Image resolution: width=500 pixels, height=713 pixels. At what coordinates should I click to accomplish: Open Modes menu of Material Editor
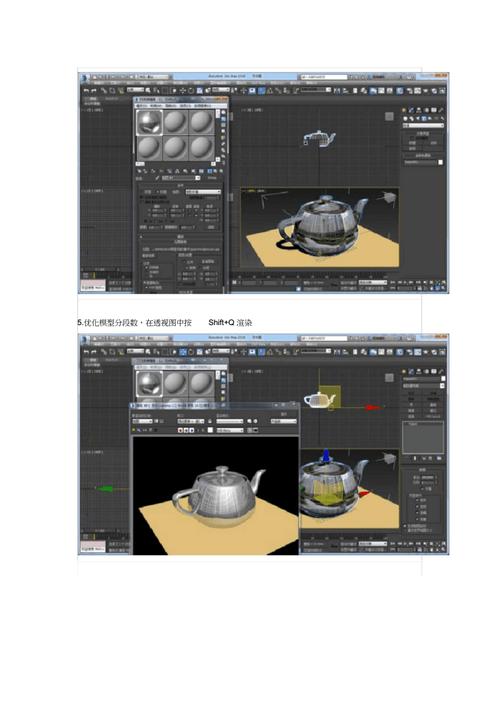(x=144, y=105)
